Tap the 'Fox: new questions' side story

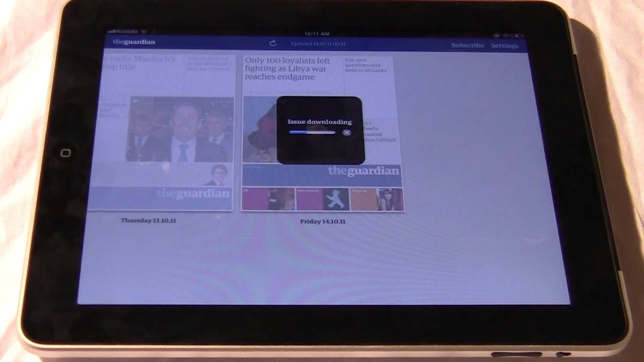[366, 65]
